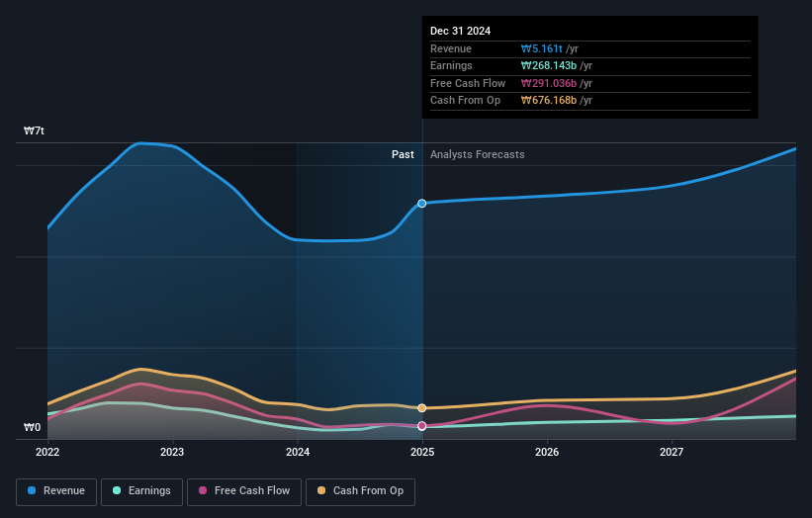
Task: Select the 2027 x-axis label
Action: [x=672, y=452]
